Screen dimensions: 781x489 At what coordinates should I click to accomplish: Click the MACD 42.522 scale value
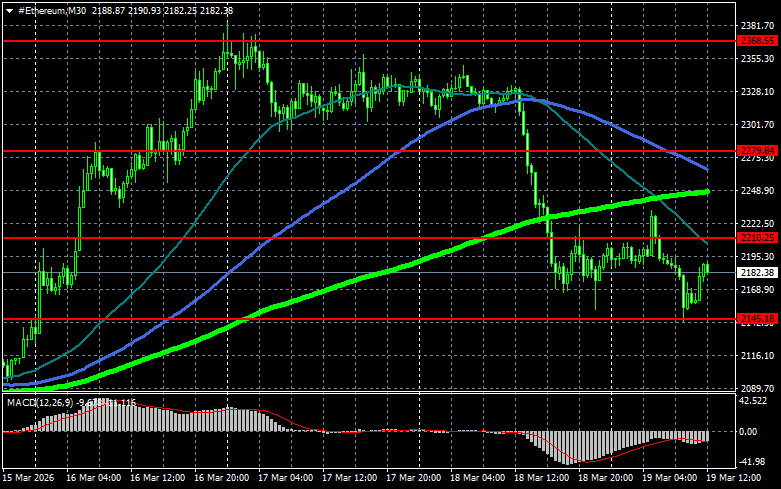[x=753, y=401]
